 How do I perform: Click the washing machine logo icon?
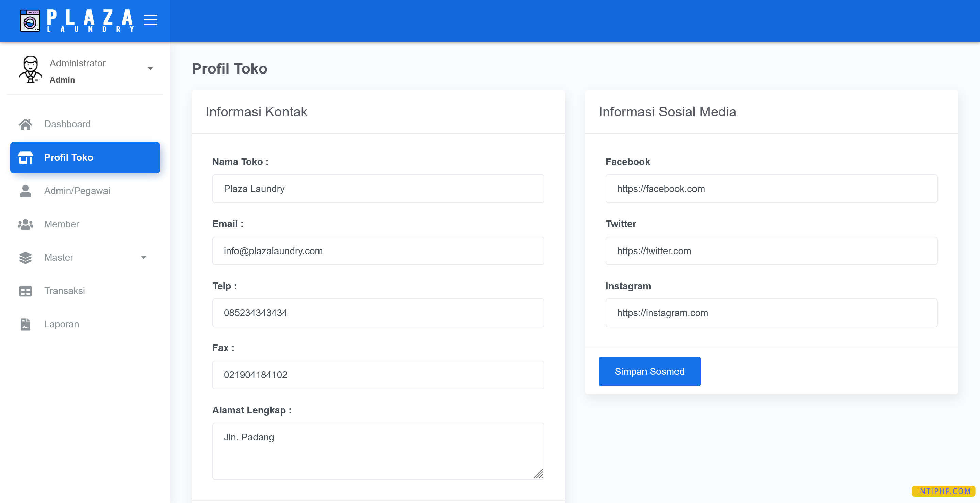click(x=30, y=20)
